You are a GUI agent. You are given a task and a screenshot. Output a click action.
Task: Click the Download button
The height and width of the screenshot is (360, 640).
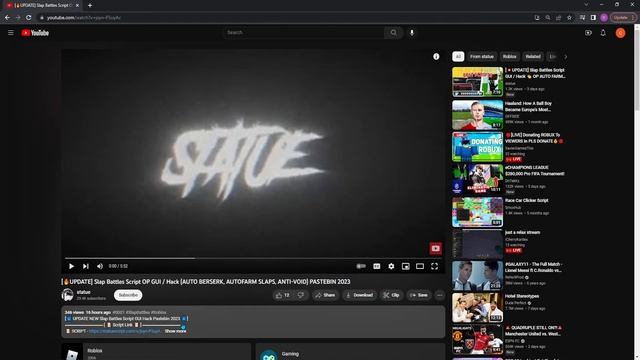[x=359, y=295]
